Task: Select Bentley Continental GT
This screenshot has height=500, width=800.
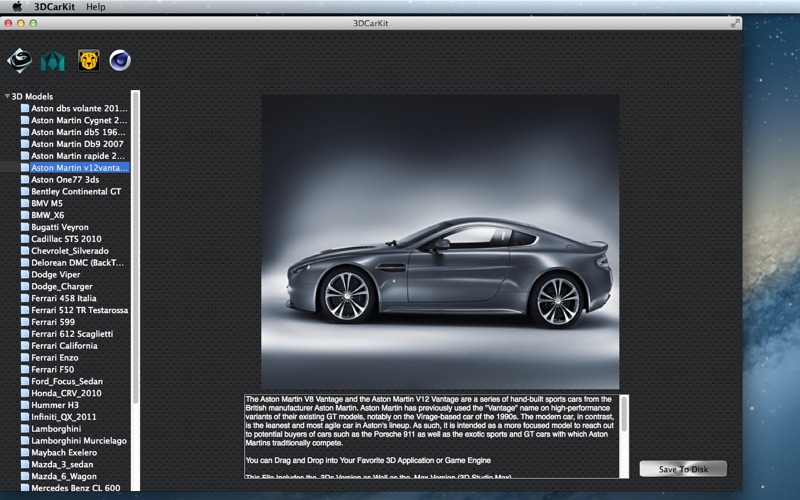Action: 76,191
